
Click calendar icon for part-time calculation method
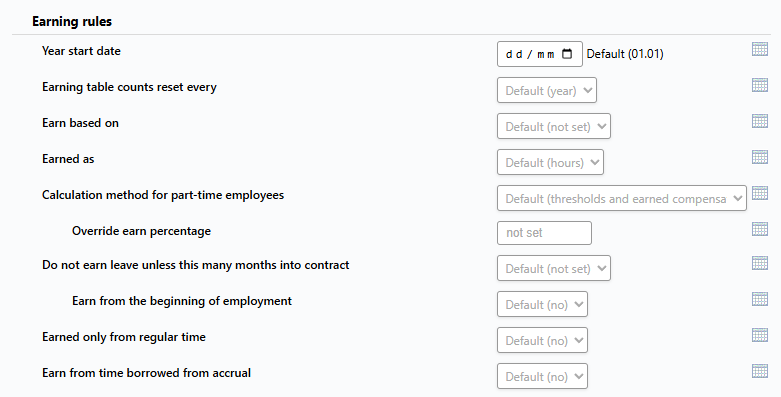[x=760, y=193]
